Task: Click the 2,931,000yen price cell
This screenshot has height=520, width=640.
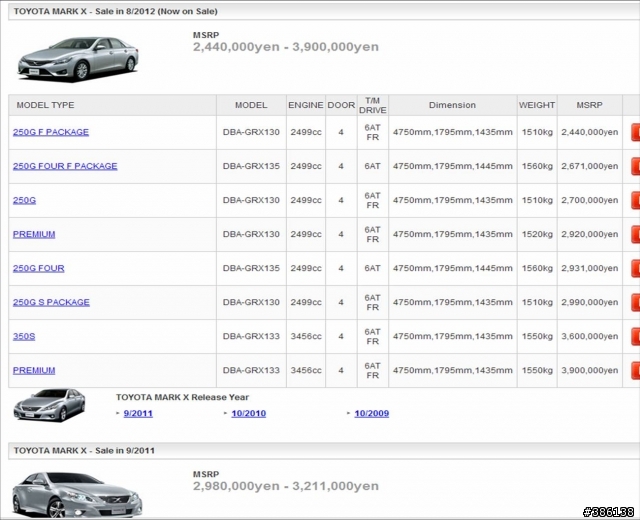Action: 589,268
